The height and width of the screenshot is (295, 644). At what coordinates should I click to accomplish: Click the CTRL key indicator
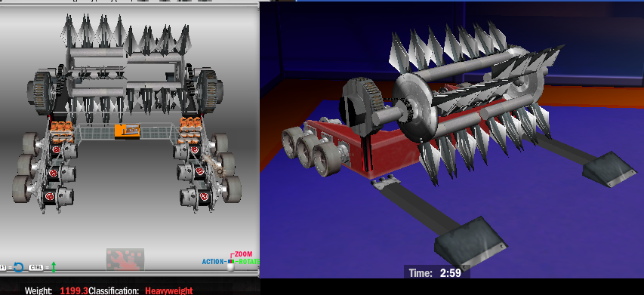point(35,268)
